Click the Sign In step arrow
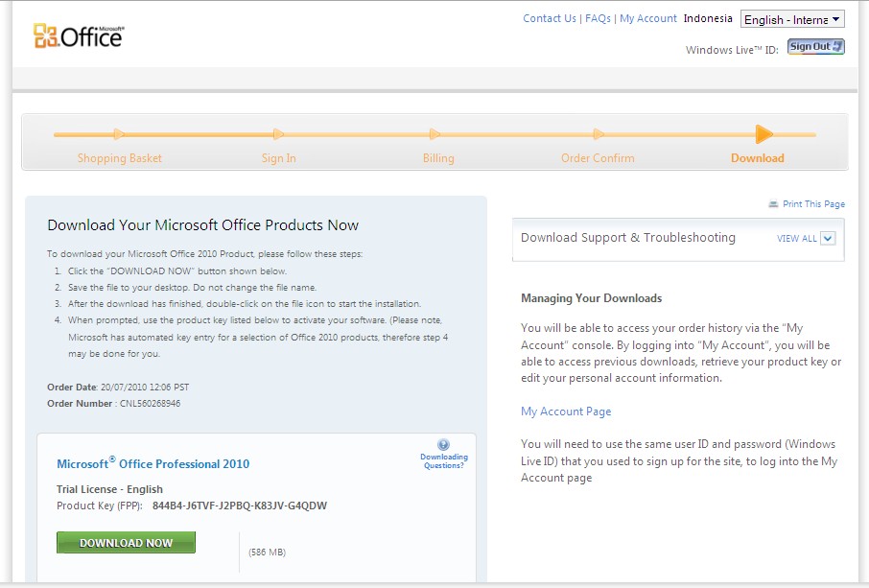The height and width of the screenshot is (588, 869). coord(278,134)
